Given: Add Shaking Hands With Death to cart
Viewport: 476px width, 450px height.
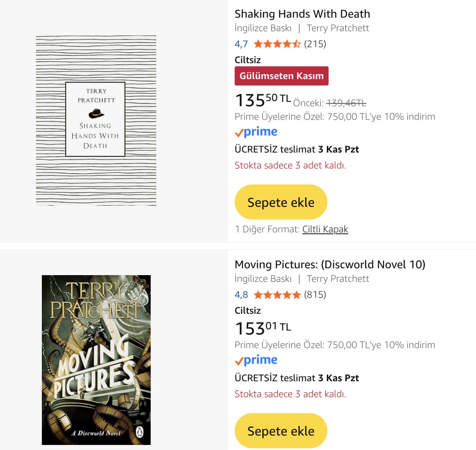Looking at the screenshot, I should click(x=281, y=202).
